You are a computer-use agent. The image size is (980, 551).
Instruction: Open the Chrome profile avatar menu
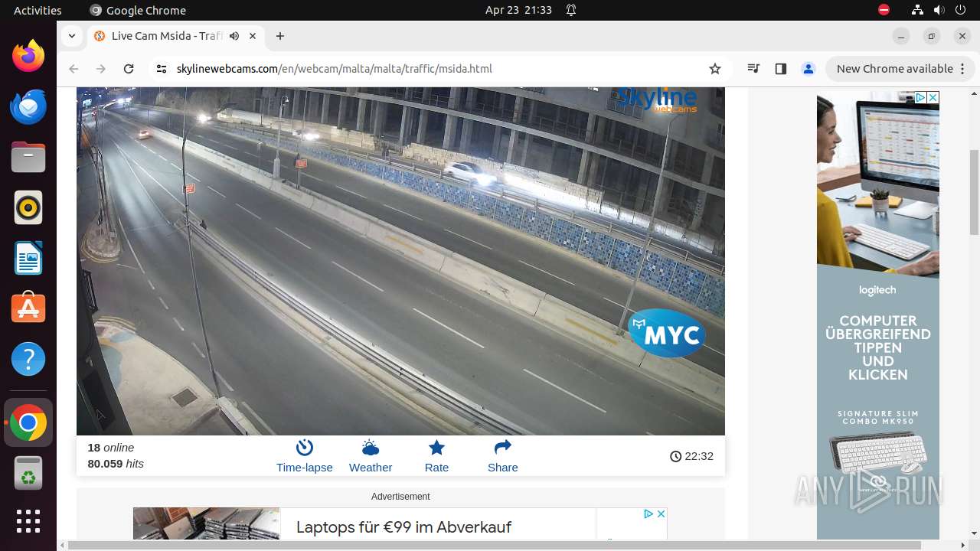(x=808, y=69)
